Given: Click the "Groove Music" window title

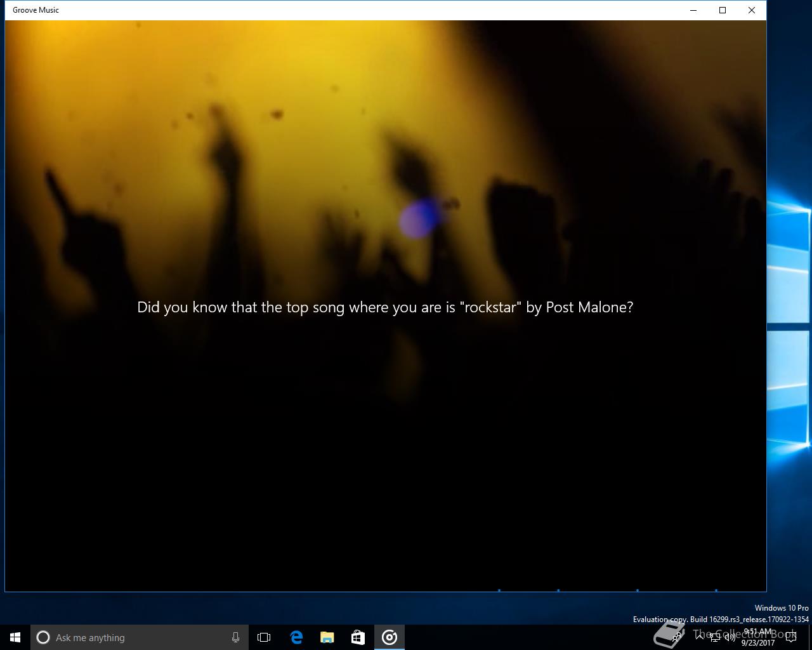Looking at the screenshot, I should pos(36,10).
